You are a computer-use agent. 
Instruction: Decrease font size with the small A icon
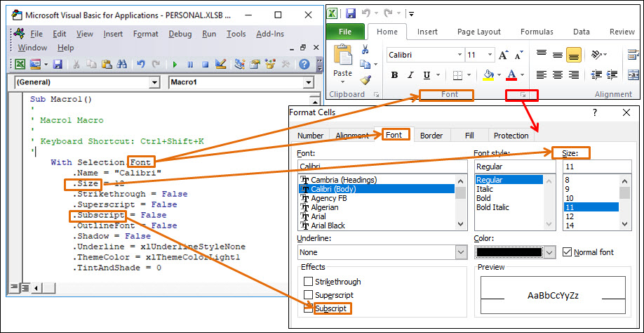[519, 55]
